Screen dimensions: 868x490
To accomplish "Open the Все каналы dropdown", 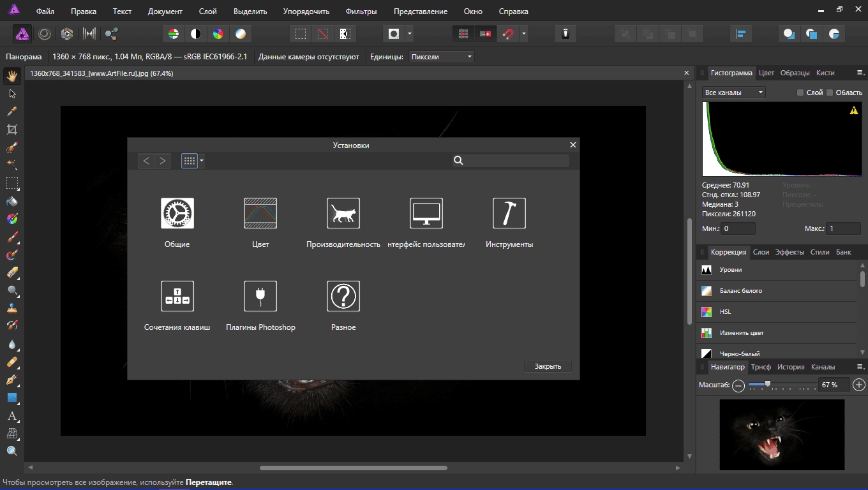I will point(733,93).
